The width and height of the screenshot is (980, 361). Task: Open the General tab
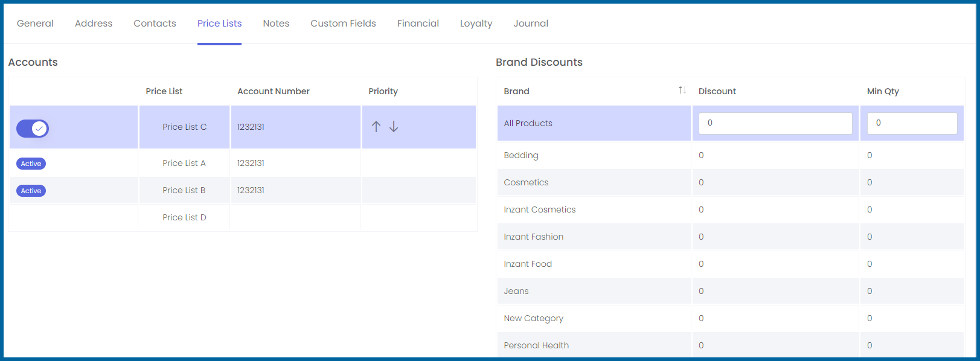point(35,24)
